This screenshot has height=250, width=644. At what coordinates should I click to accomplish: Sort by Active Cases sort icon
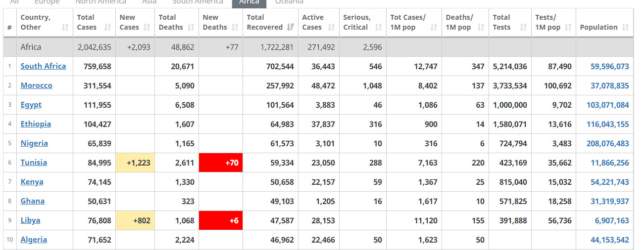331,27
